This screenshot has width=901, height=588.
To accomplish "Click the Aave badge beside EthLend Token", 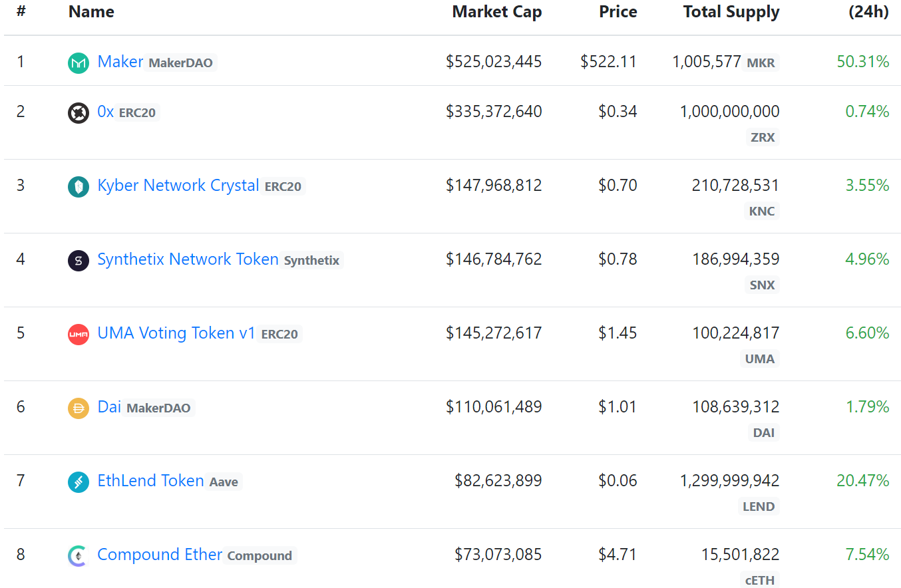I will point(224,482).
